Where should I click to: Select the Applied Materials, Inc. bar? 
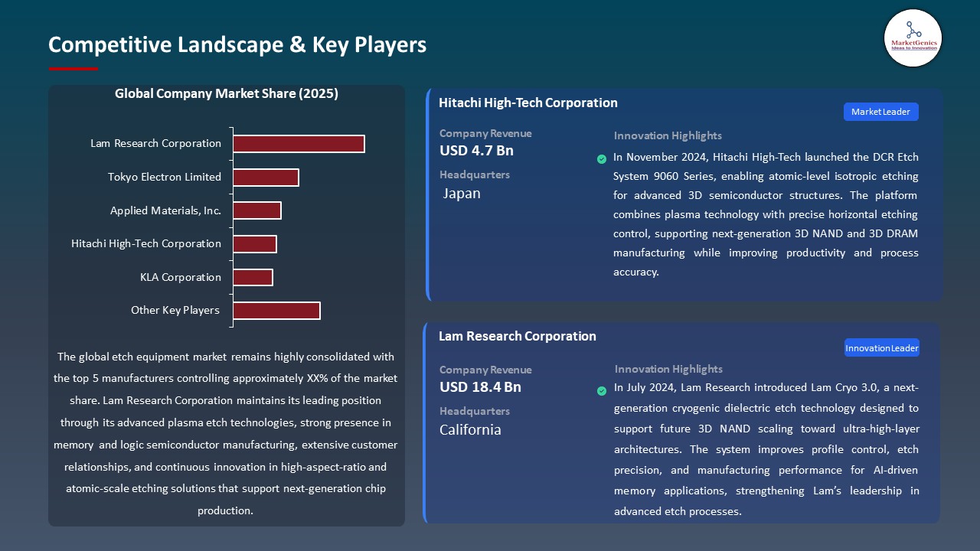click(257, 210)
